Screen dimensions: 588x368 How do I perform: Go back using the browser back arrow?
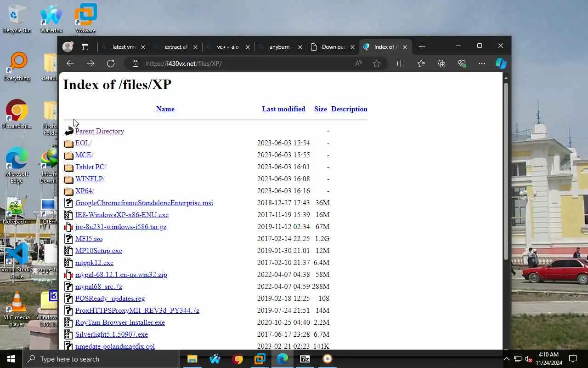click(x=70, y=63)
